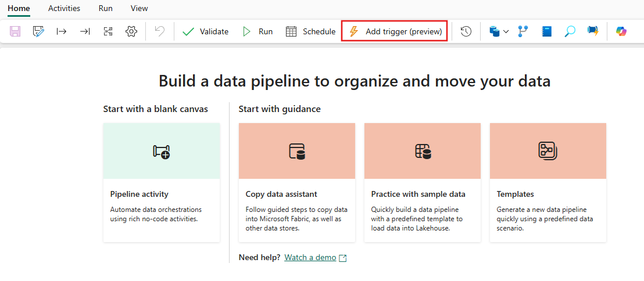This screenshot has width=644, height=281.
Task: Click Practice with sample data tile icon
Action: coord(423,152)
